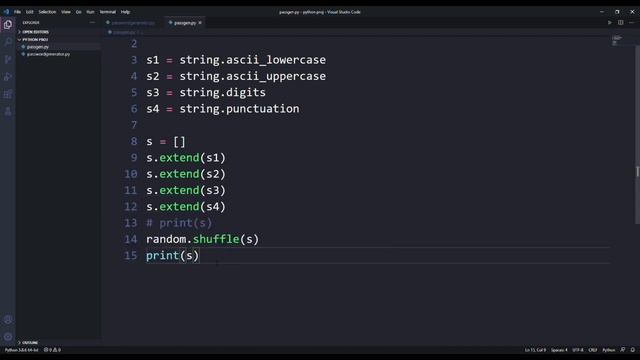Open the notifications bell in status bar
640x360 pixels.
click(x=633, y=350)
